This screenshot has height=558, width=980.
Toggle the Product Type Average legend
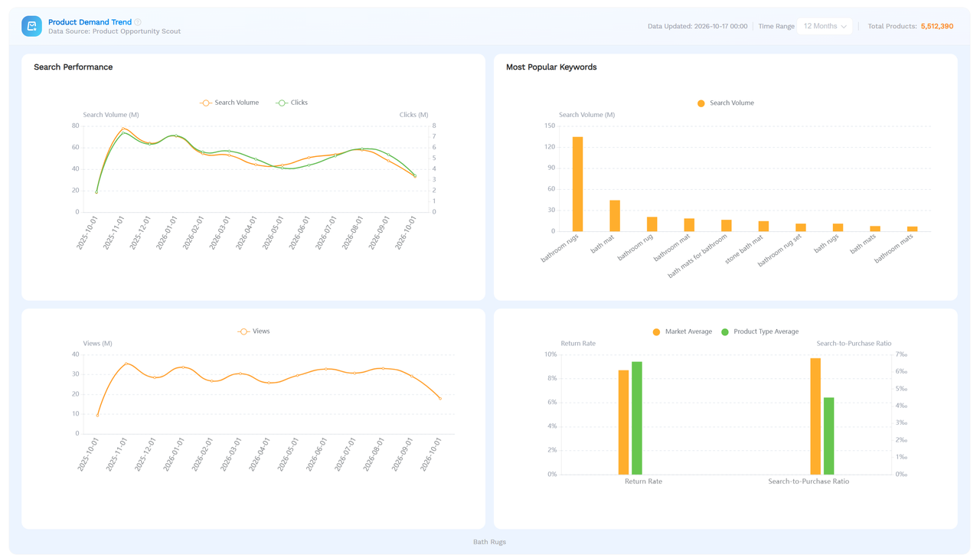[760, 331]
